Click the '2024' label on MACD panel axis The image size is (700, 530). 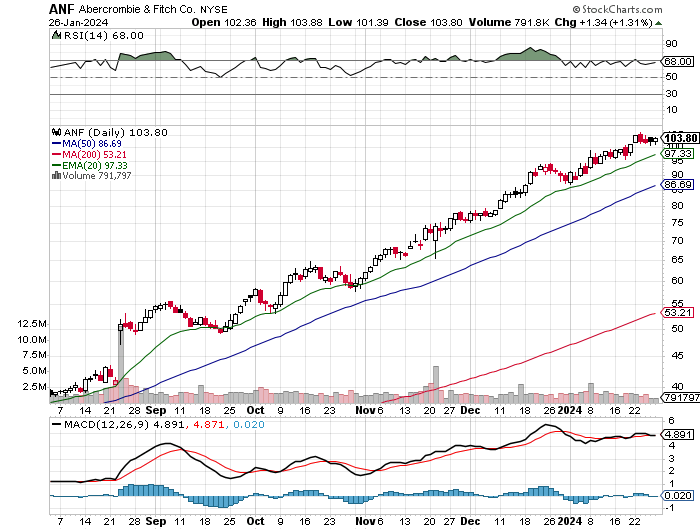click(570, 521)
